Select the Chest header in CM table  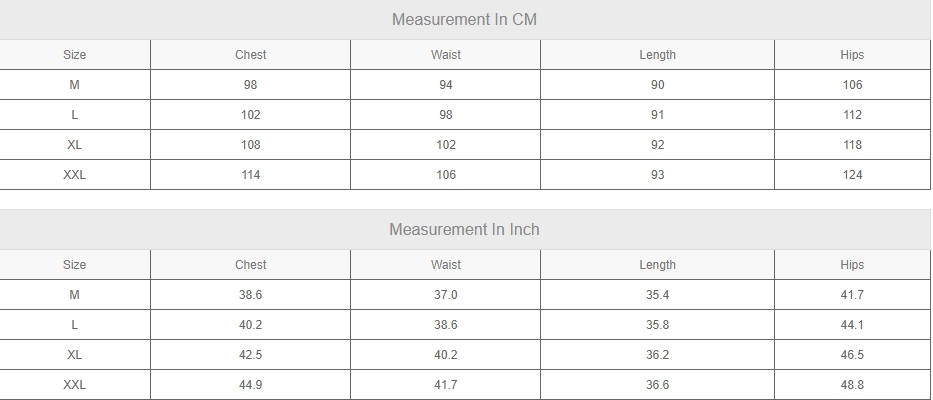pyautogui.click(x=251, y=55)
